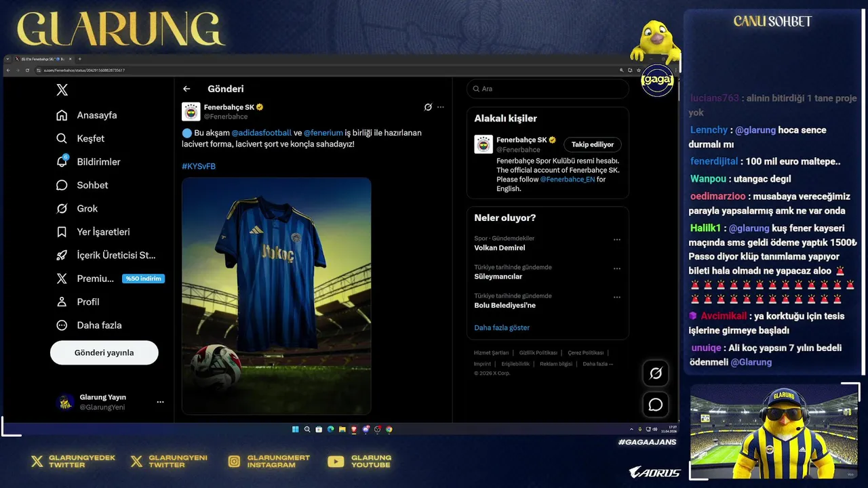Open the Windows Start button
The width and height of the screenshot is (868, 488).
296,429
